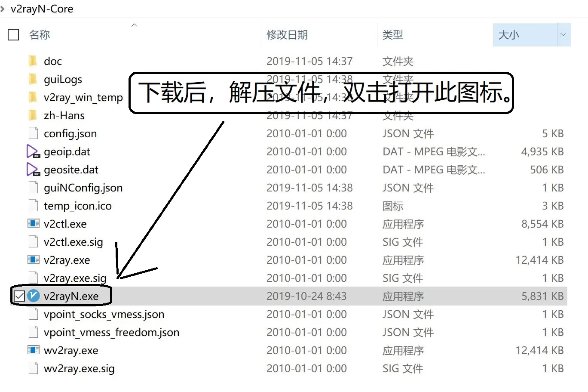
Task: Click the doc folder icon
Action: click(33, 61)
